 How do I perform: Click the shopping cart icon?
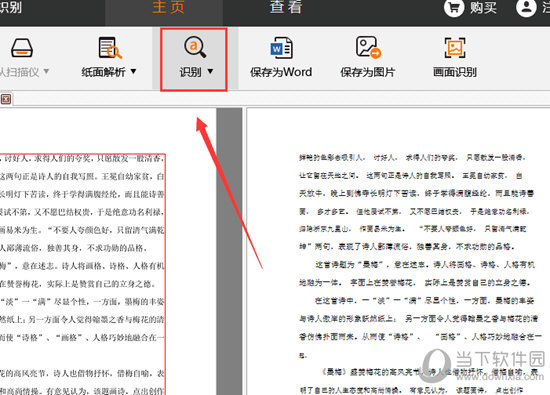(454, 8)
